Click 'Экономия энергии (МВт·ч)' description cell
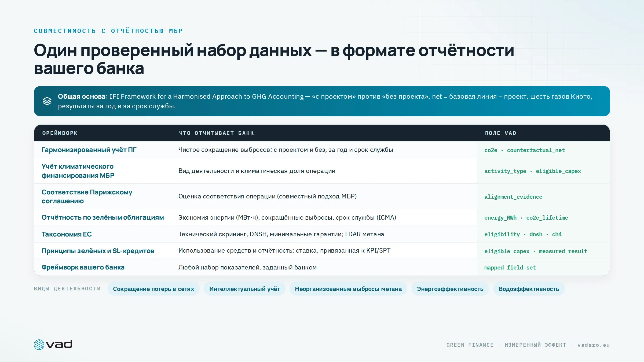 (287, 217)
